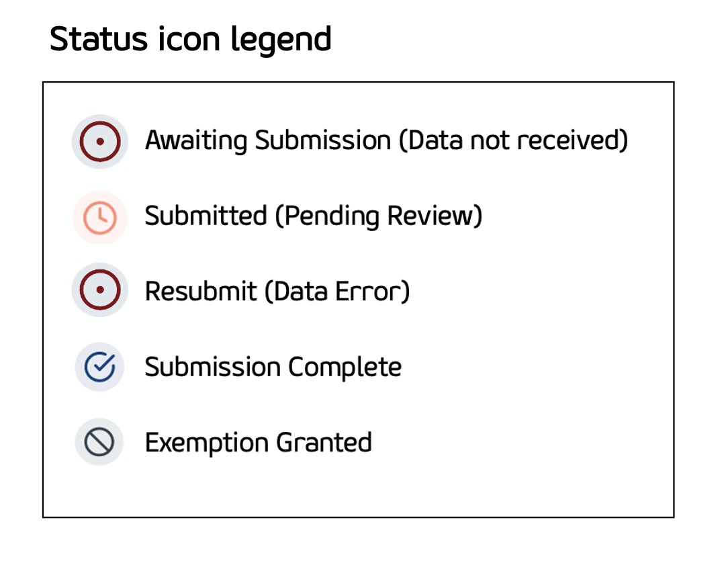The height and width of the screenshot is (567, 728).
Task: Select the orange clock Submitted icon
Action: [99, 217]
